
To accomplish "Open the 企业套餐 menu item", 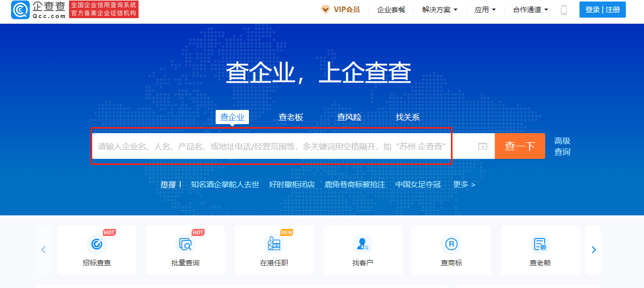I will pos(391,10).
